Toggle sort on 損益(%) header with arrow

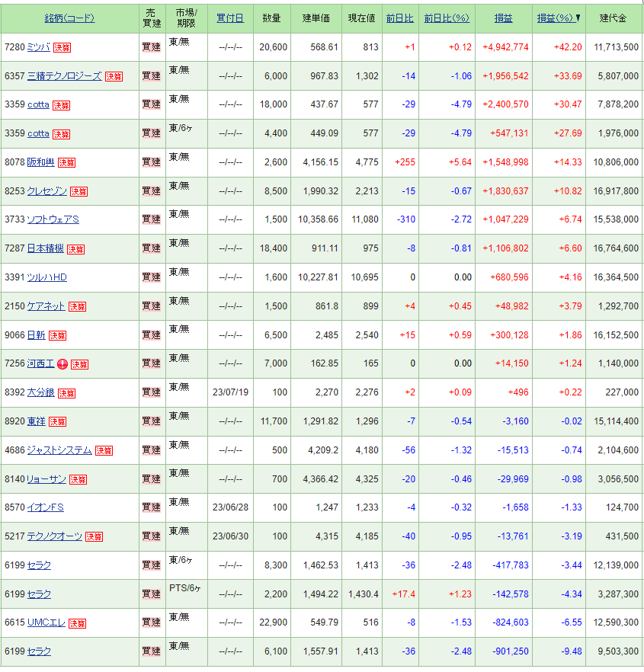coord(558,18)
